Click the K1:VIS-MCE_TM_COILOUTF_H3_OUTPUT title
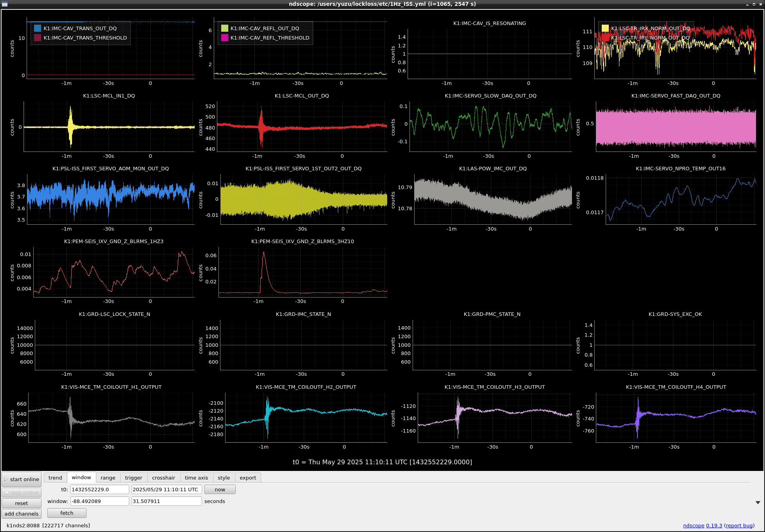The height and width of the screenshot is (532, 765). (x=494, y=387)
